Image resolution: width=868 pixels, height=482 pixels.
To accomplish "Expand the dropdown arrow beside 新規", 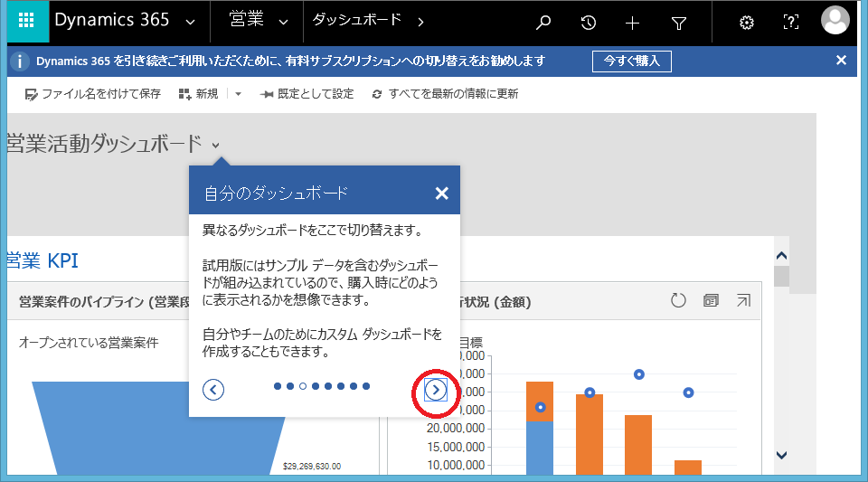I will pos(238,94).
